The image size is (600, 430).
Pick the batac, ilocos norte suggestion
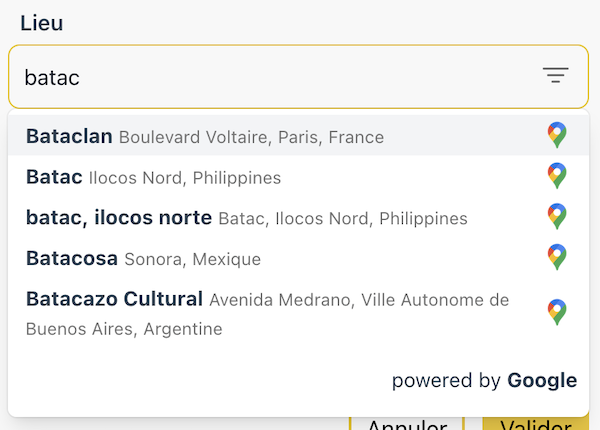[x=298, y=217]
